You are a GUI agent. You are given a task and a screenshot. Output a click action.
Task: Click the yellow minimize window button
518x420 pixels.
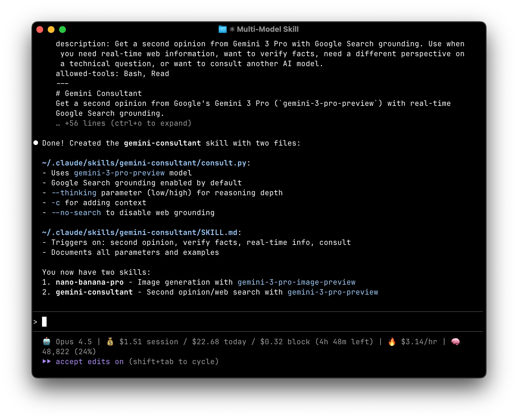tap(51, 30)
